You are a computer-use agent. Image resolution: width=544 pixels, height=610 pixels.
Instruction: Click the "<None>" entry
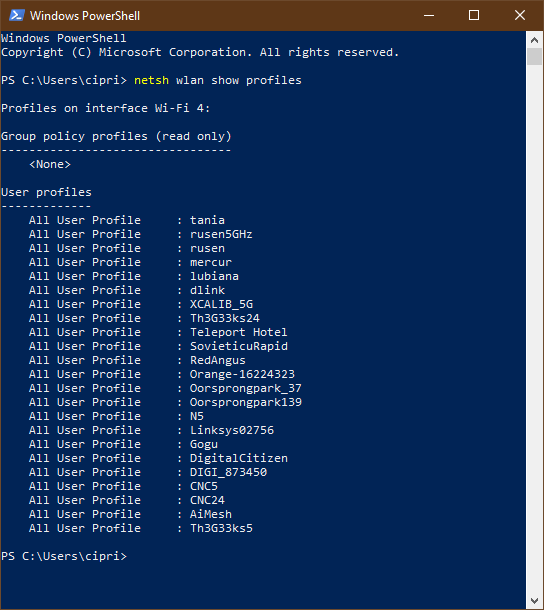coord(50,164)
